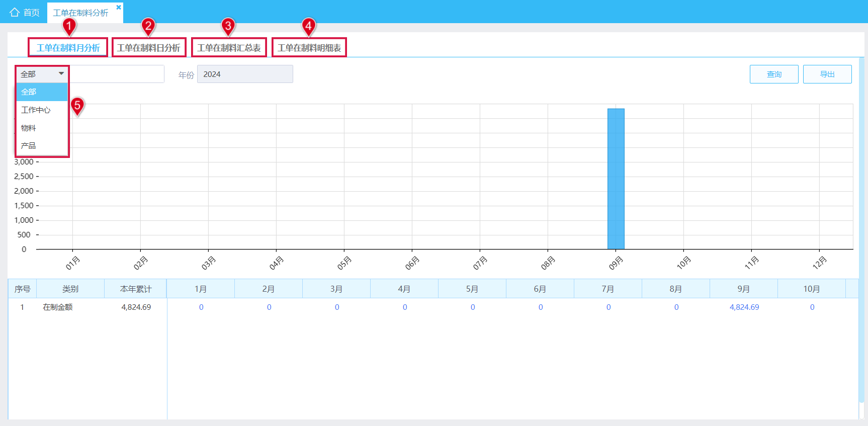Click the 10月 column header
The image size is (868, 426).
812,289
